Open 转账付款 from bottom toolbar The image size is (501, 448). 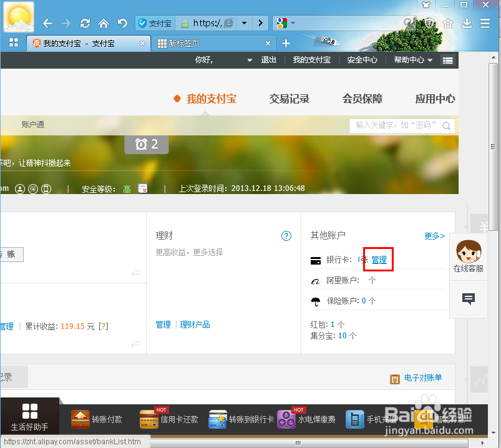pos(97,419)
